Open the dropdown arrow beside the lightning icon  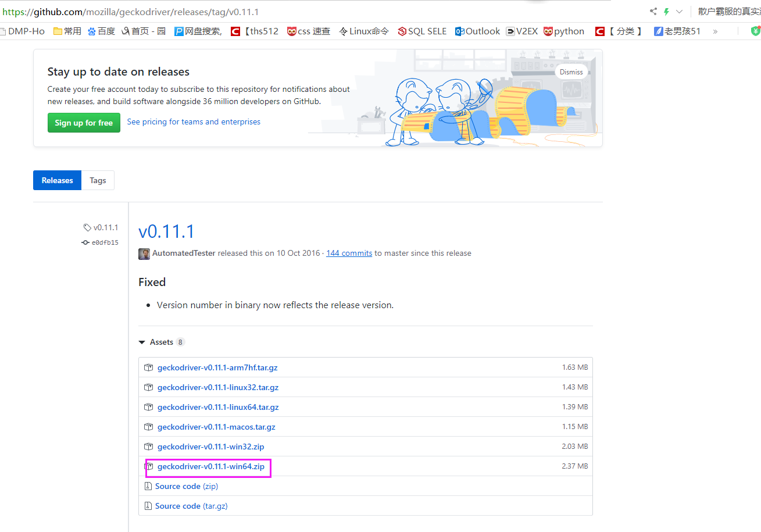click(x=679, y=12)
